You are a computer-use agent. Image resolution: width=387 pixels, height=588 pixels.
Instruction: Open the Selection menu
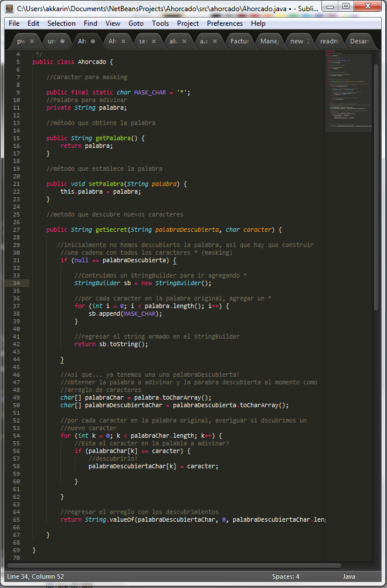(x=62, y=23)
